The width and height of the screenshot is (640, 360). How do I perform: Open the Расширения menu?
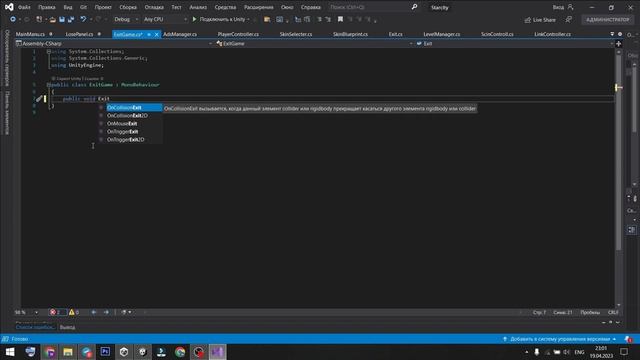(x=258, y=7)
